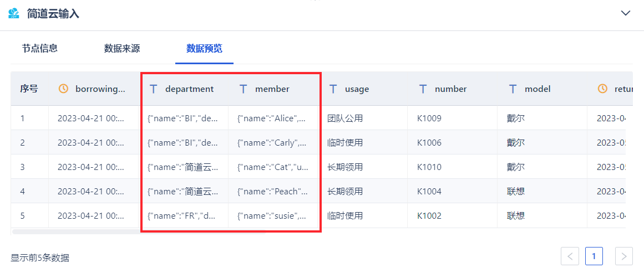Viewport: 644px width, 268px height.
Task: Click the clock icon beside borrowing column
Action: tap(64, 89)
